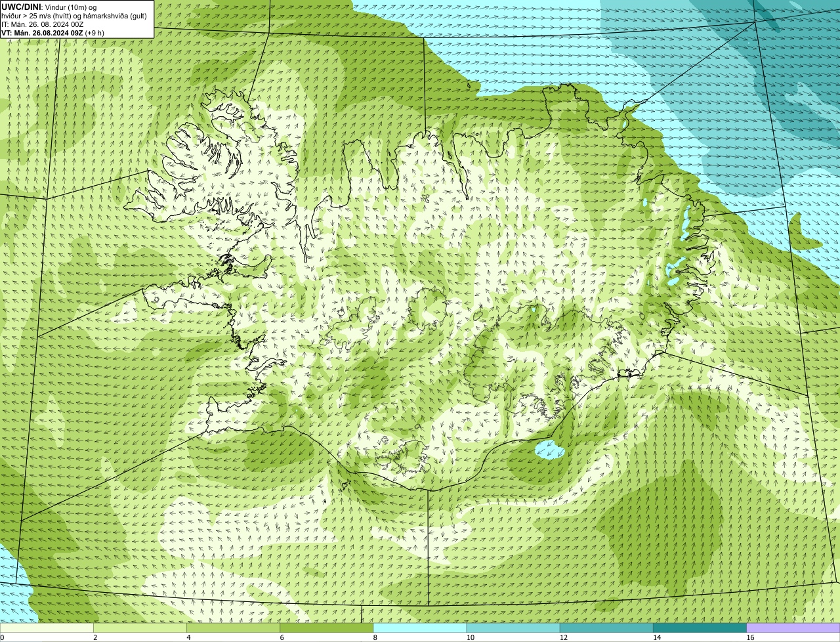Click the light green 2–4 m/s color swatch
840x642 pixels.
click(140, 628)
